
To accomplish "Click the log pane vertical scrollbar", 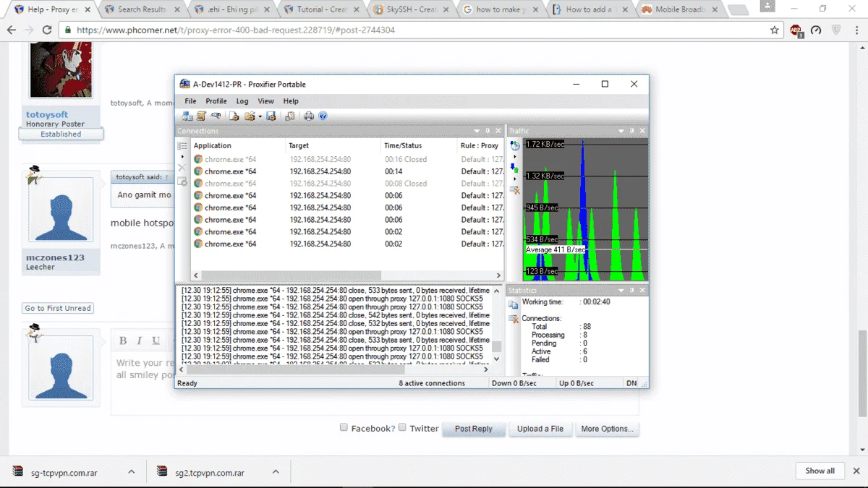I will pyautogui.click(x=496, y=323).
